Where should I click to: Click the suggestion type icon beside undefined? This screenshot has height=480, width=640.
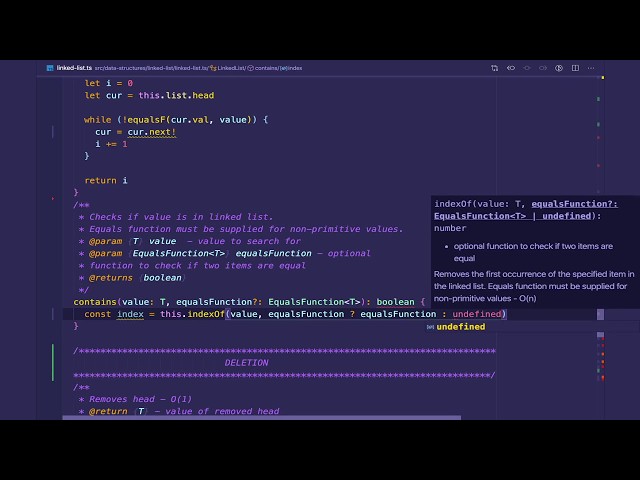point(430,327)
